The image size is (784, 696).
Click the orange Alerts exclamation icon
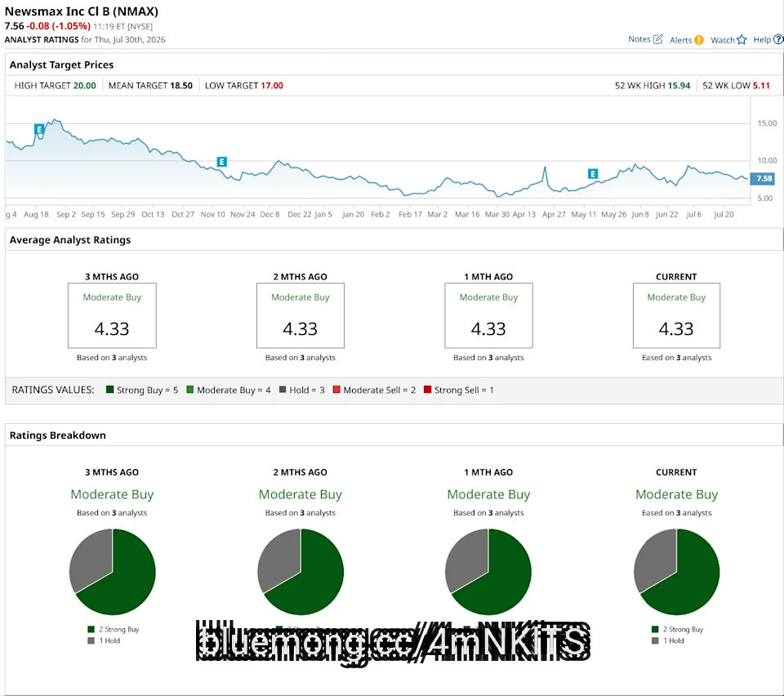coord(699,40)
